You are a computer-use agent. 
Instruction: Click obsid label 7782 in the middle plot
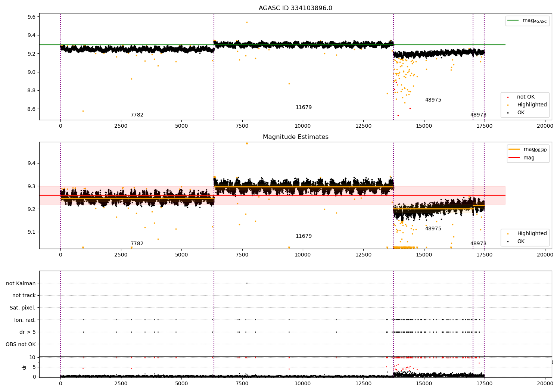137,244
